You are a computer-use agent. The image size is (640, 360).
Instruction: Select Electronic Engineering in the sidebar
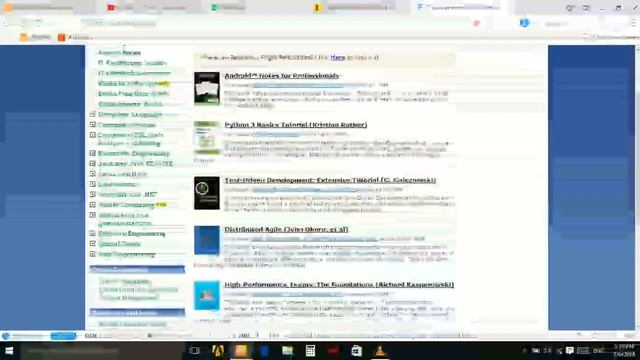[133, 153]
